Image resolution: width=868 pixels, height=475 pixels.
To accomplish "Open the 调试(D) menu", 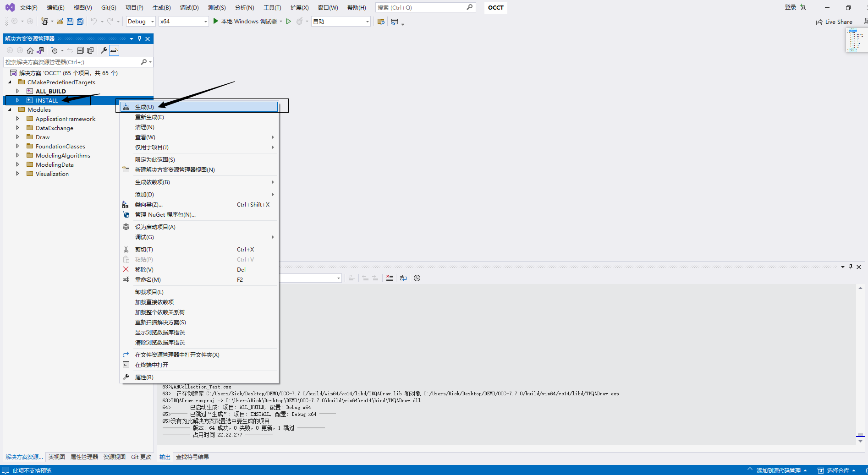I will tap(189, 7).
